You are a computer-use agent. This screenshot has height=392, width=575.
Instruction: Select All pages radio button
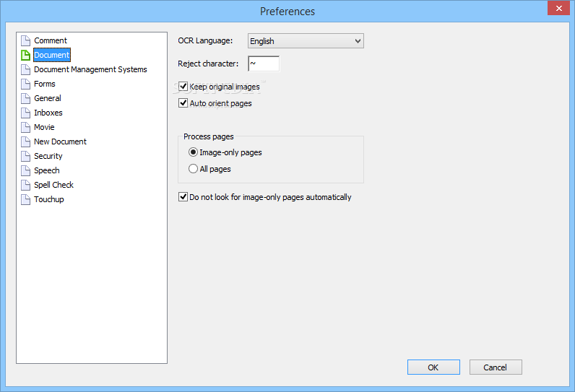pyautogui.click(x=193, y=168)
